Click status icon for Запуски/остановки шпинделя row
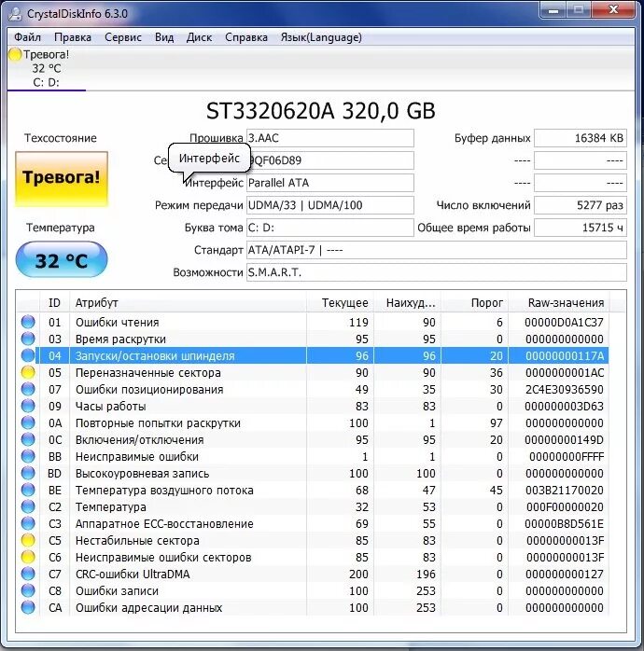Screen dimensions: 644x651 [28, 355]
